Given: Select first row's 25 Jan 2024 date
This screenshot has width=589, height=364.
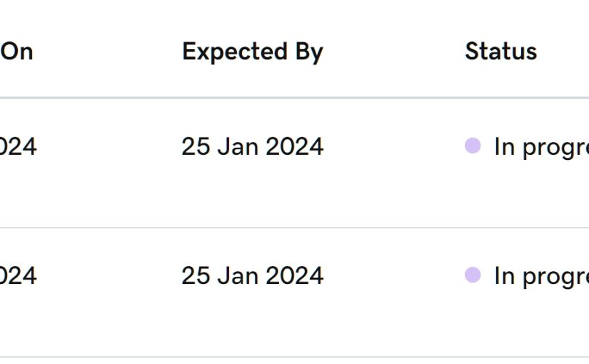Looking at the screenshot, I should point(252,146).
